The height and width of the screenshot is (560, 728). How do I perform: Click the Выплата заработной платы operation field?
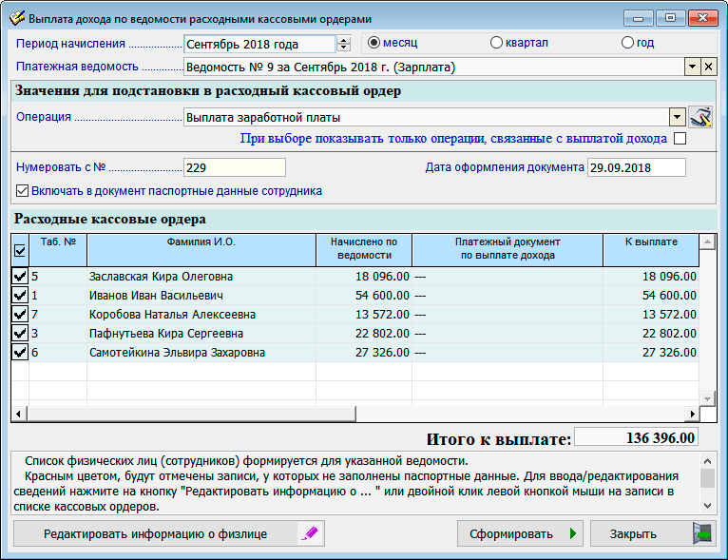[426, 117]
